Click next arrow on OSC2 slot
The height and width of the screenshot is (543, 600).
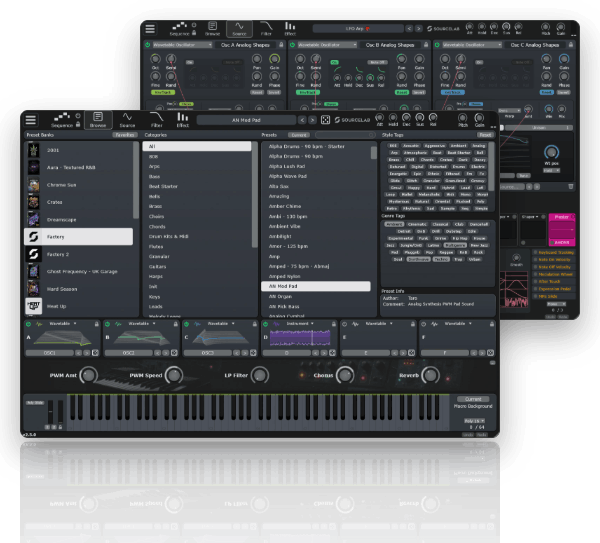tap(166, 353)
